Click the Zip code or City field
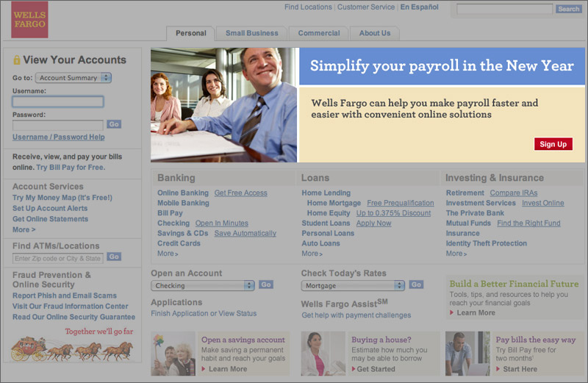The width and height of the screenshot is (588, 383). [58, 259]
